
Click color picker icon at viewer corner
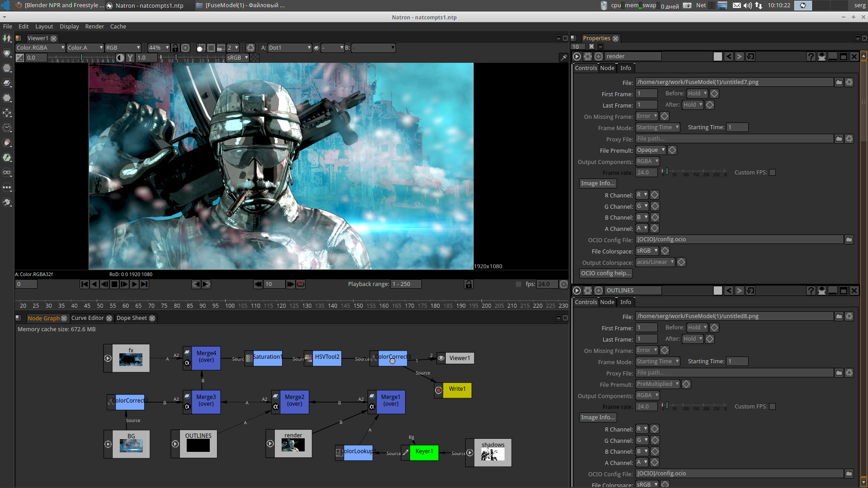pyautogui.click(x=563, y=58)
